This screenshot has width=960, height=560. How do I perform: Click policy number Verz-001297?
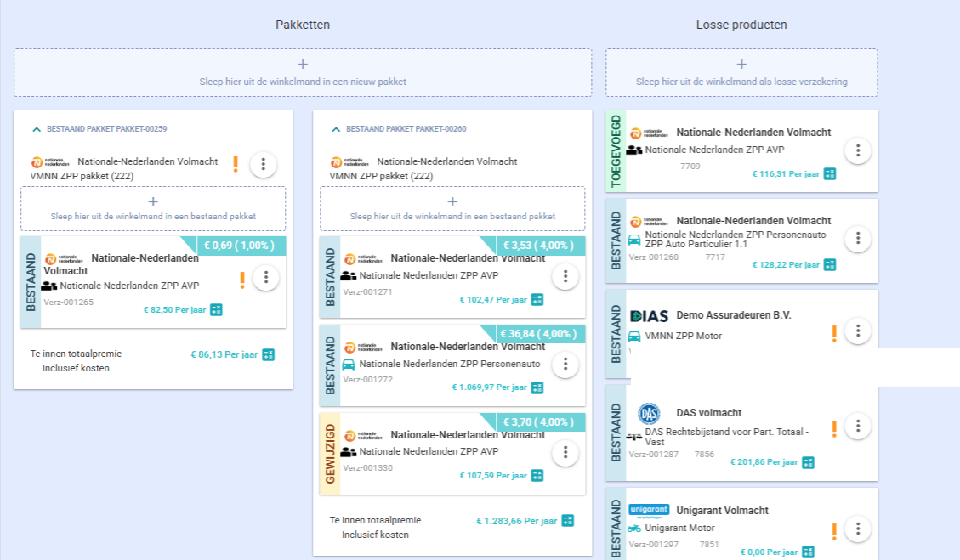(x=653, y=544)
